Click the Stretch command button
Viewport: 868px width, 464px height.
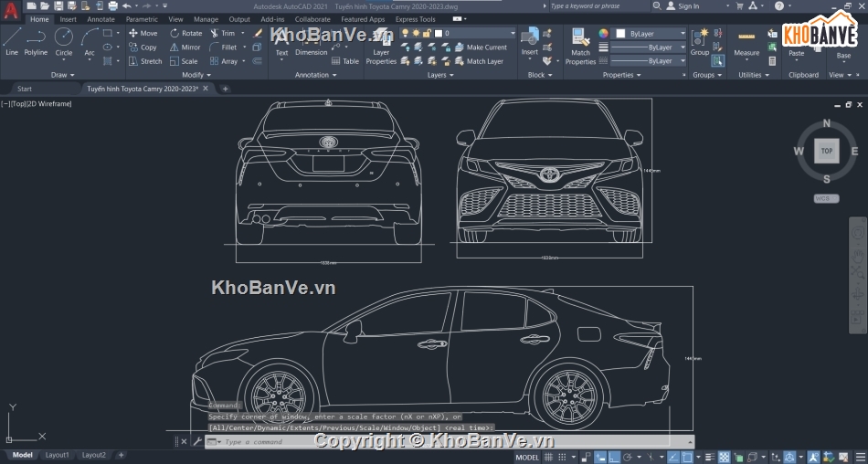point(145,61)
